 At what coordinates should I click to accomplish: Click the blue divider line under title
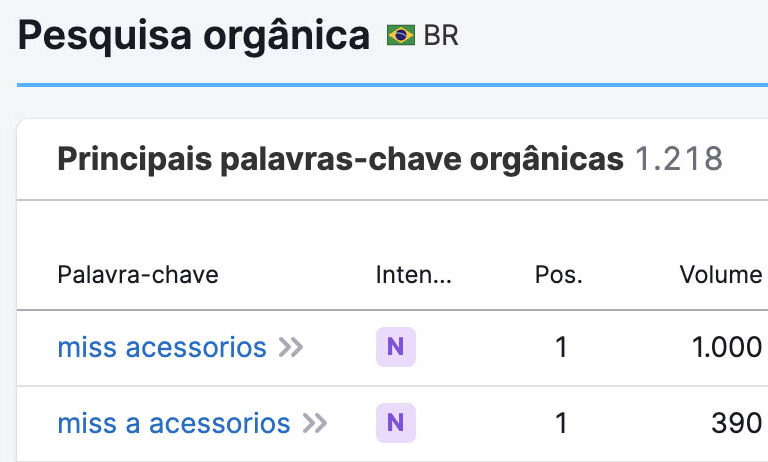[x=392, y=85]
